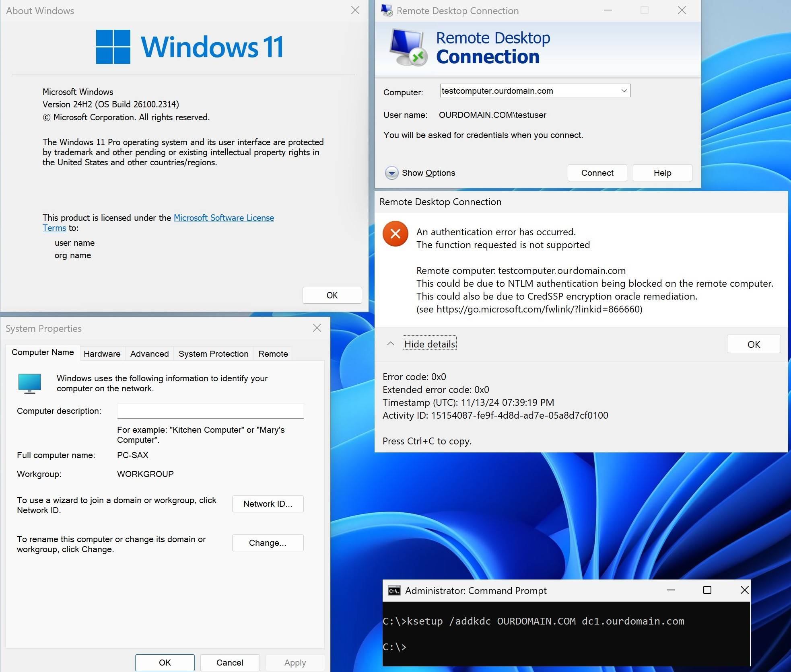Maximize the Command Prompt window
The image size is (791, 672).
[x=707, y=590]
